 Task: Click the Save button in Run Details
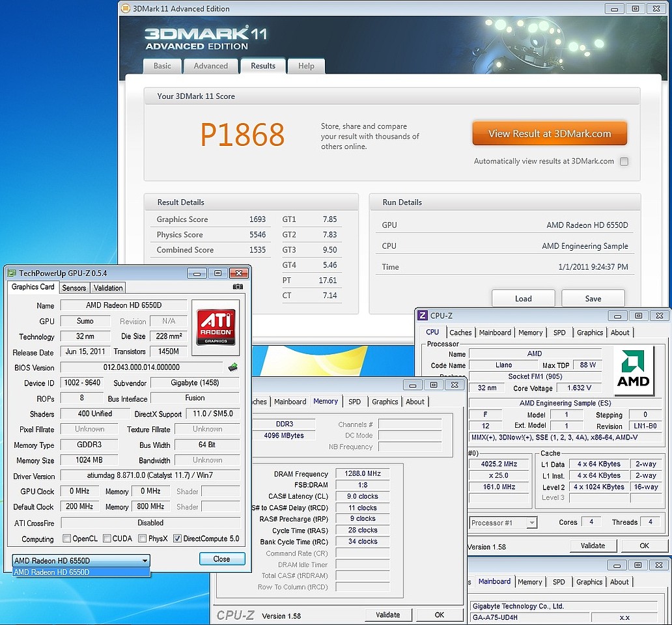(x=593, y=298)
